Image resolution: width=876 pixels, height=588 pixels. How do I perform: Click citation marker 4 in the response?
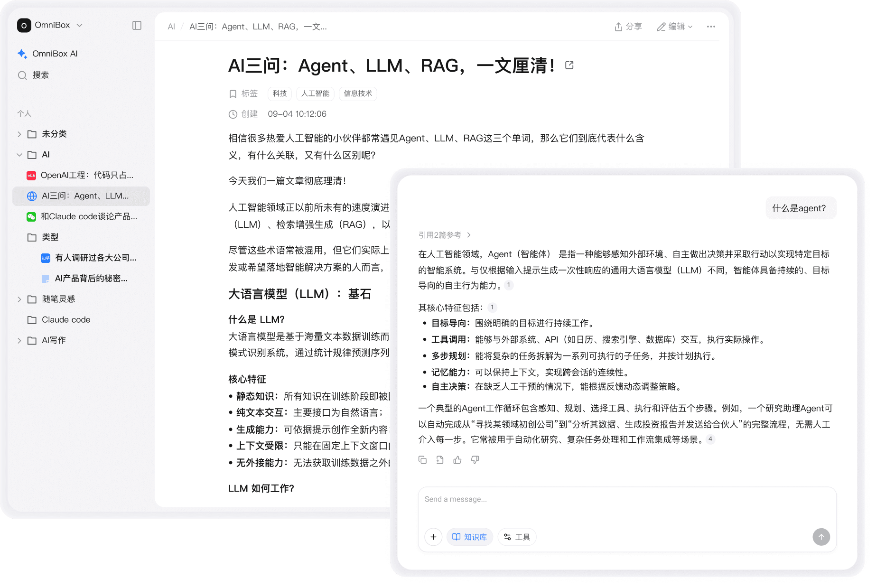pyautogui.click(x=710, y=439)
